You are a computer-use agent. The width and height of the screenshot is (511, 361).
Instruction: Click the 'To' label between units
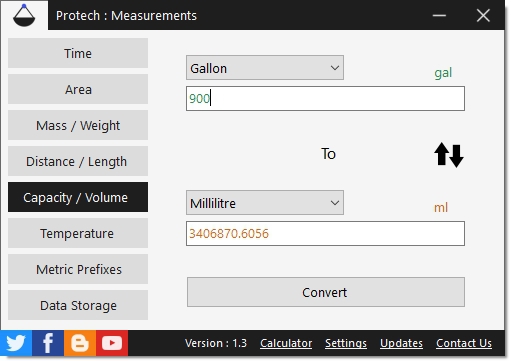point(328,154)
